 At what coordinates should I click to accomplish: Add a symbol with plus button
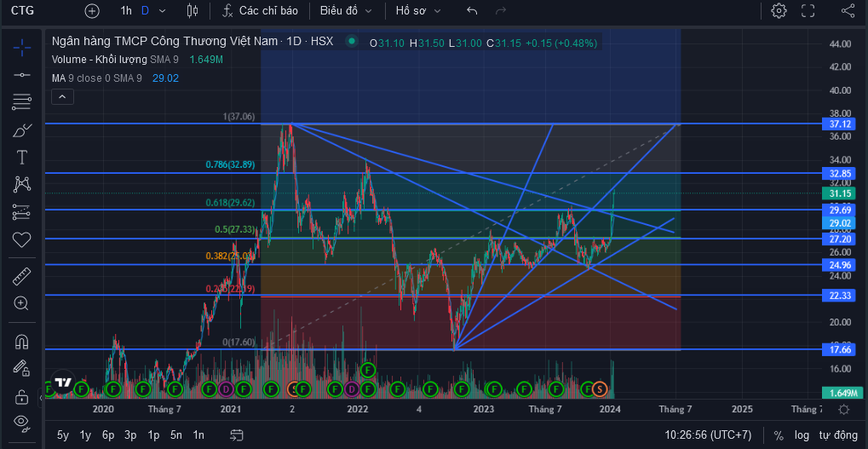point(92,10)
